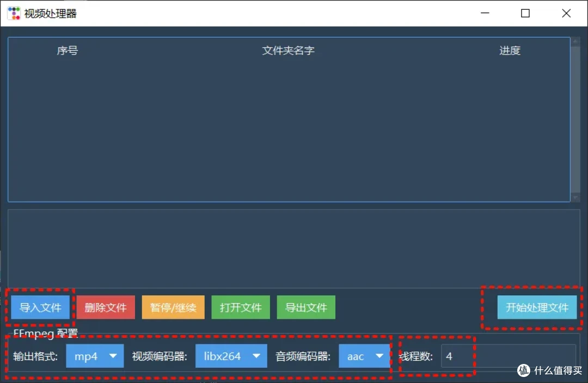Viewport: 588px width, 383px height.
Task: Click the green 导出文件 button
Action: coord(306,307)
